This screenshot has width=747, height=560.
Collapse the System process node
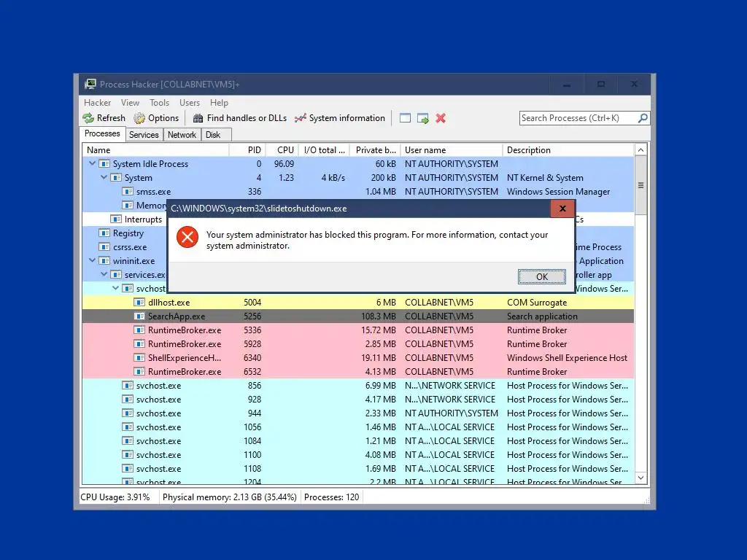click(x=104, y=177)
